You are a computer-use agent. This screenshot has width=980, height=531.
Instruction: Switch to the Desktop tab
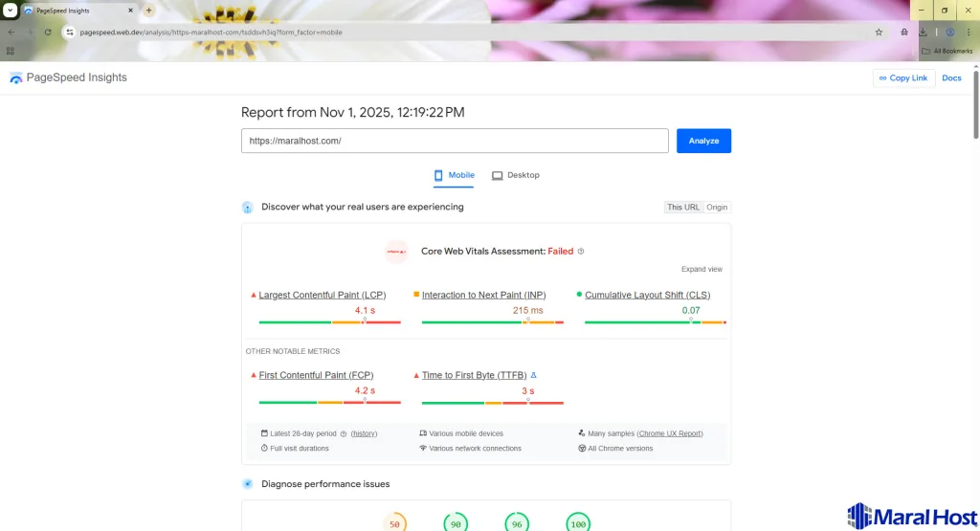(x=516, y=175)
